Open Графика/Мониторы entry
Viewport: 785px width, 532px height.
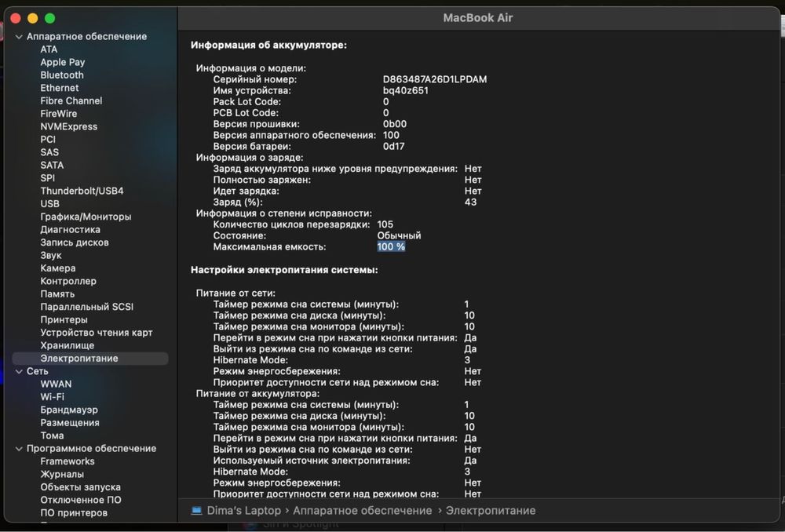(x=86, y=217)
